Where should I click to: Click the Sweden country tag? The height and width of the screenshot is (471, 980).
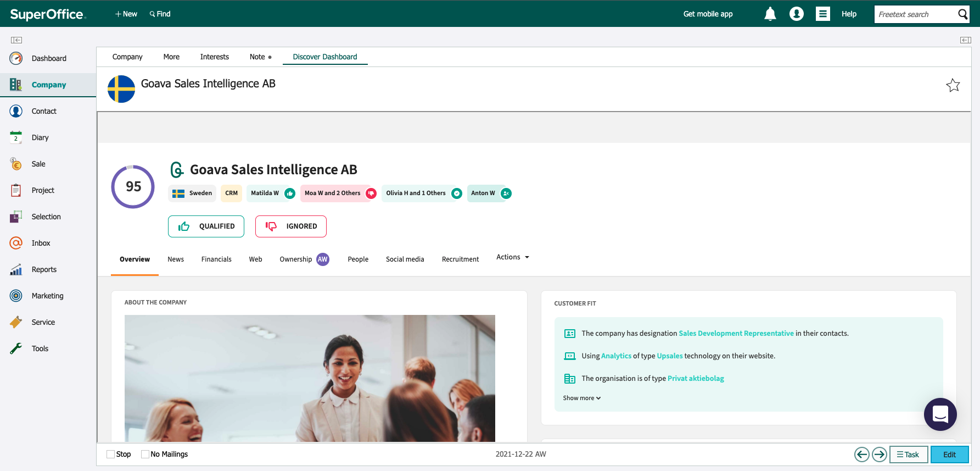(192, 193)
